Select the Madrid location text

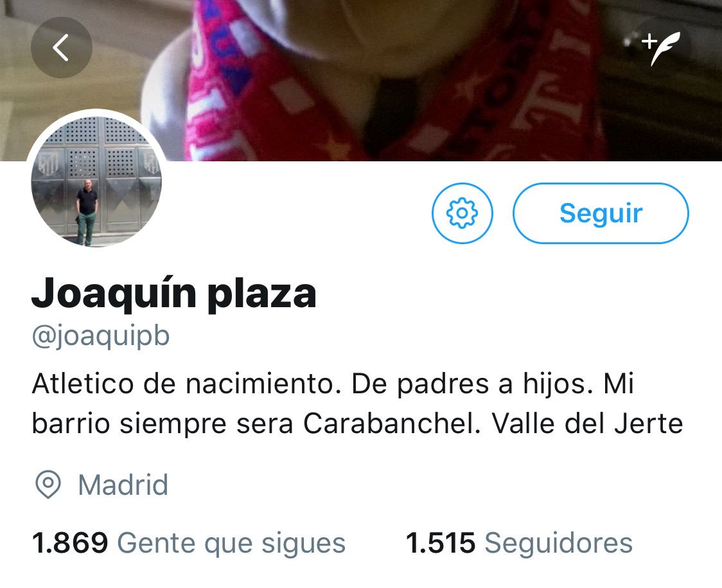point(123,485)
